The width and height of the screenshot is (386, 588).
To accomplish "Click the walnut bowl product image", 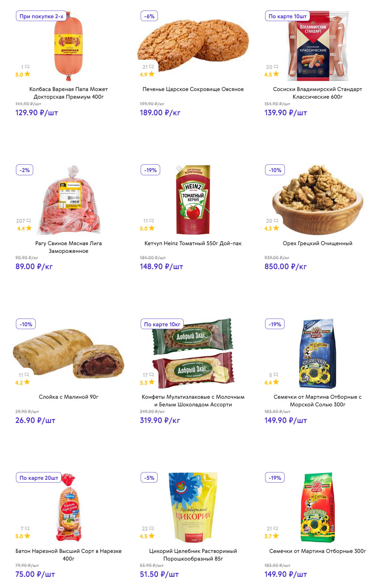I will tap(317, 200).
